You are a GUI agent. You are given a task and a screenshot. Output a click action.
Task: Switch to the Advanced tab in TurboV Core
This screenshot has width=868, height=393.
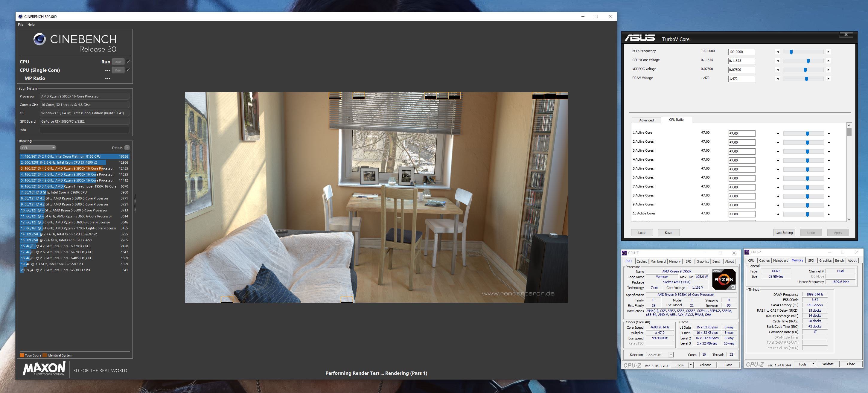coord(646,120)
